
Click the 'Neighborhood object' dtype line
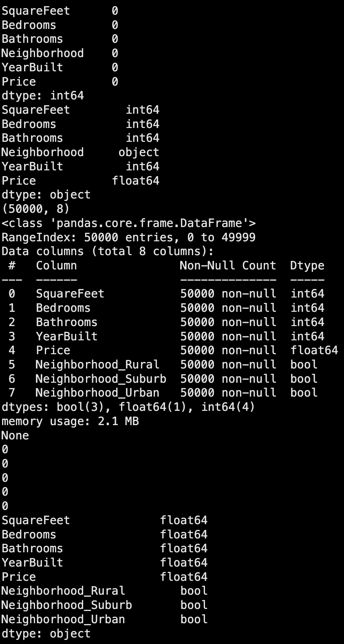click(x=80, y=152)
